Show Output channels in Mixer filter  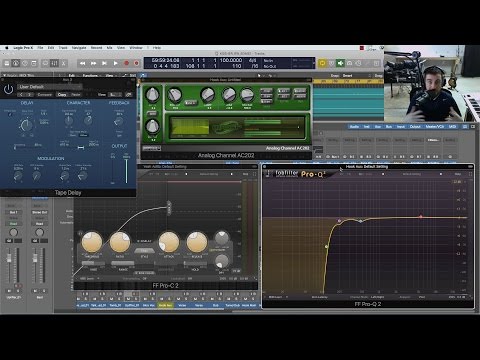(x=415, y=127)
